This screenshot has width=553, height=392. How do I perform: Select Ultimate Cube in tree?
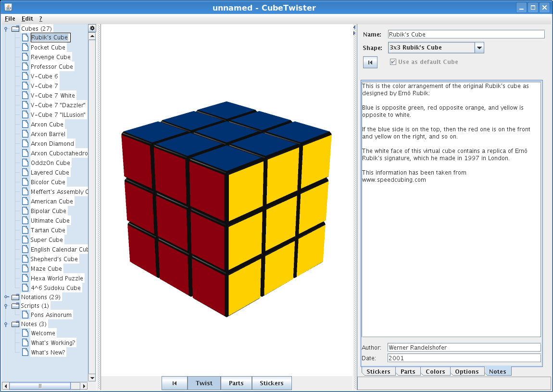point(50,220)
